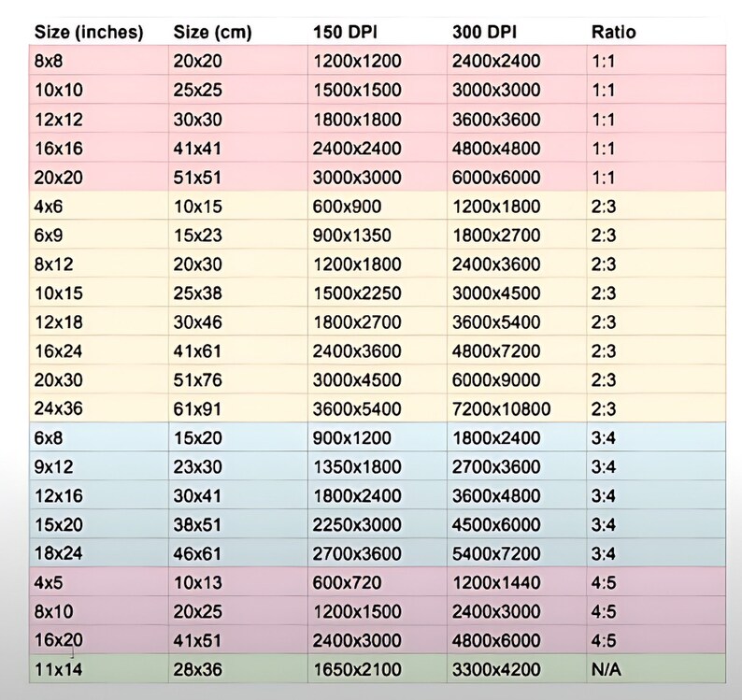Select the 5400x7200 cell
The image size is (742, 700).
517,553
